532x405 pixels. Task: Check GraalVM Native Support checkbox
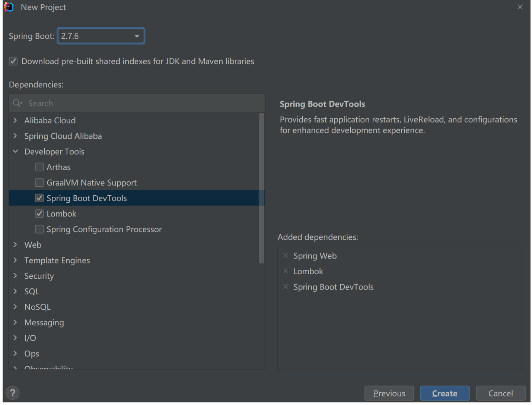pos(39,183)
